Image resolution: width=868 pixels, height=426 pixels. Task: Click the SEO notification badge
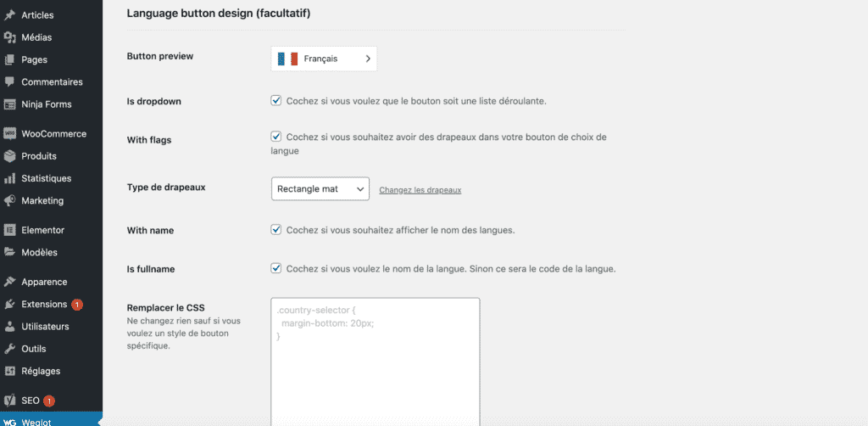coord(48,400)
